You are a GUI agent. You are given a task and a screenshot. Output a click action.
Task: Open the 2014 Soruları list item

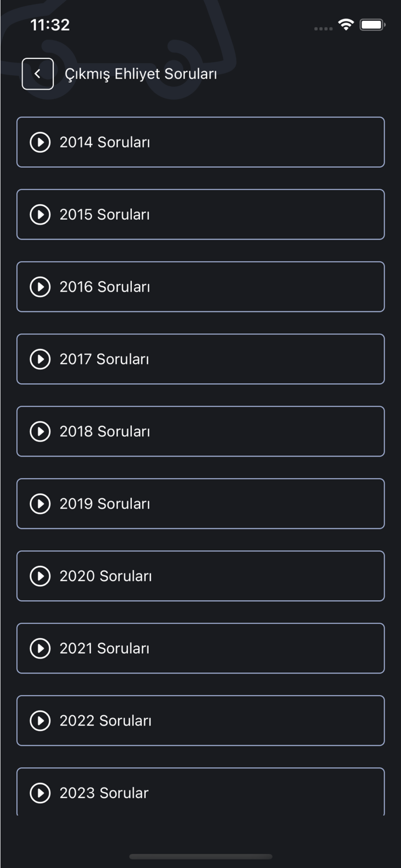200,142
